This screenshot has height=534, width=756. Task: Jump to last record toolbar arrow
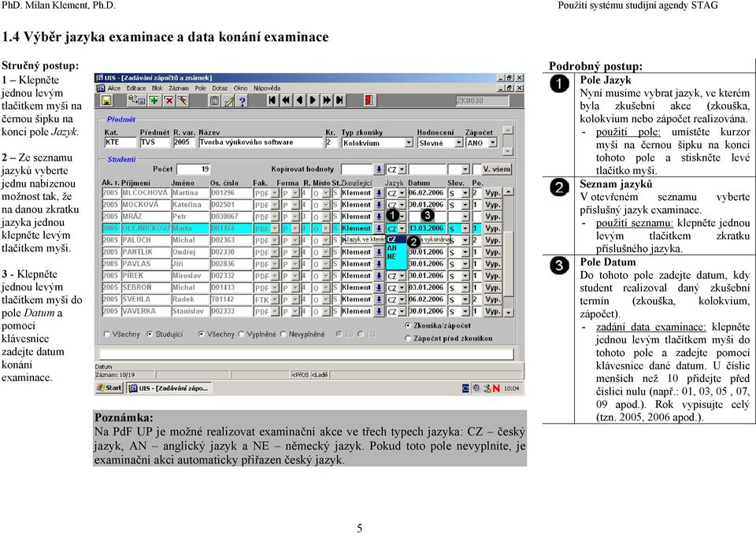click(x=340, y=100)
